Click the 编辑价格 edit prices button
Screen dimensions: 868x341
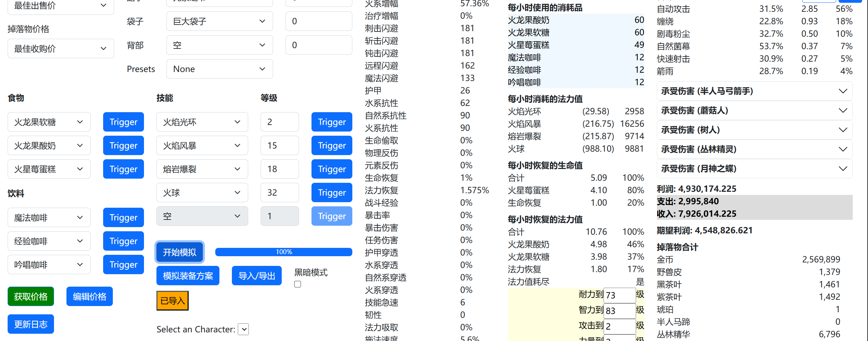click(89, 296)
